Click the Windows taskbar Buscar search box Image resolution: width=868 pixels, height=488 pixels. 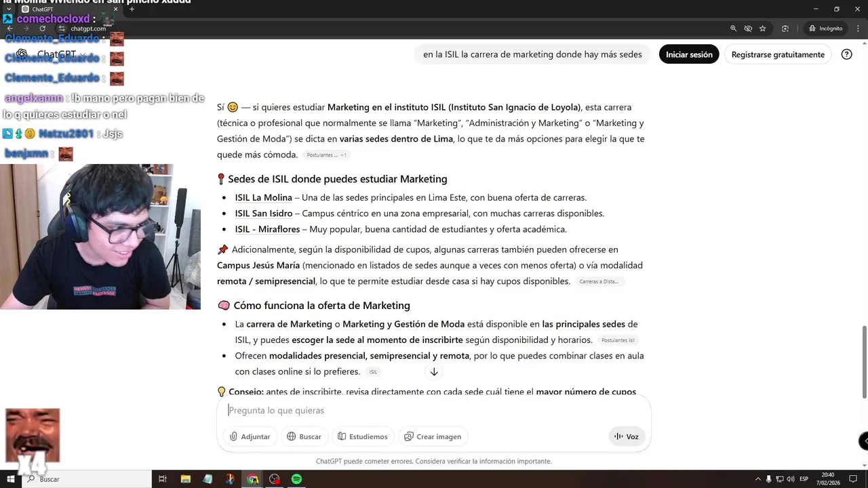coord(87,479)
